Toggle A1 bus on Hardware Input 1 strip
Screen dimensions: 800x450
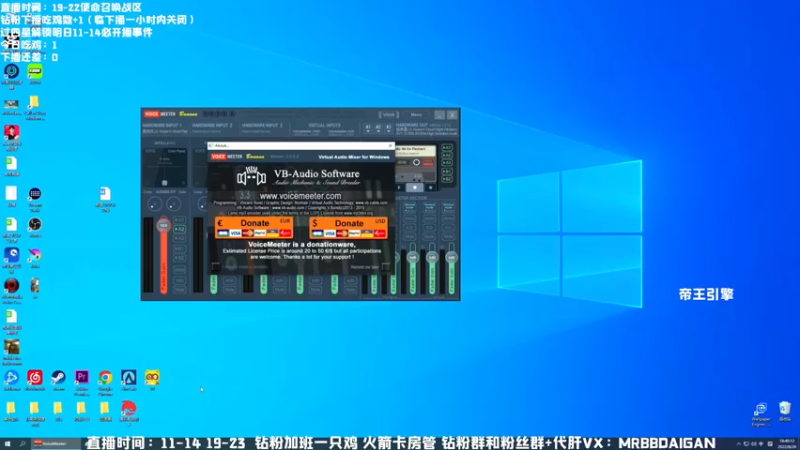pos(179,220)
